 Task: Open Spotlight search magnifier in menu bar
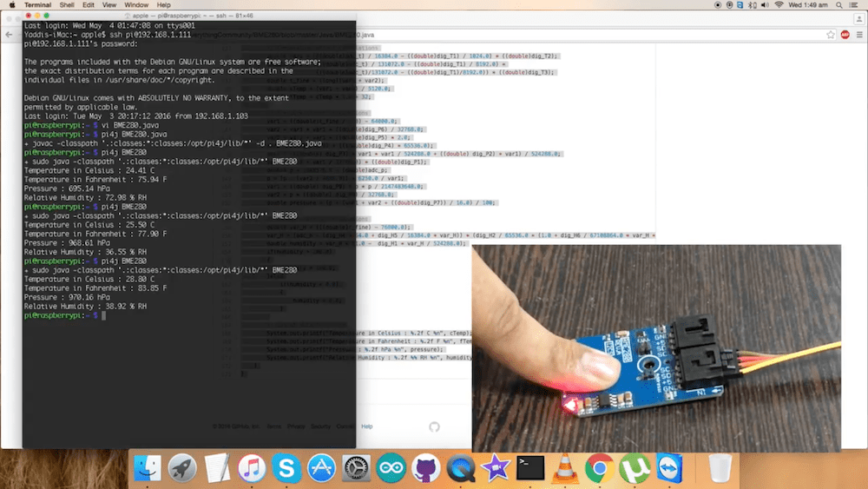pyautogui.click(x=839, y=5)
